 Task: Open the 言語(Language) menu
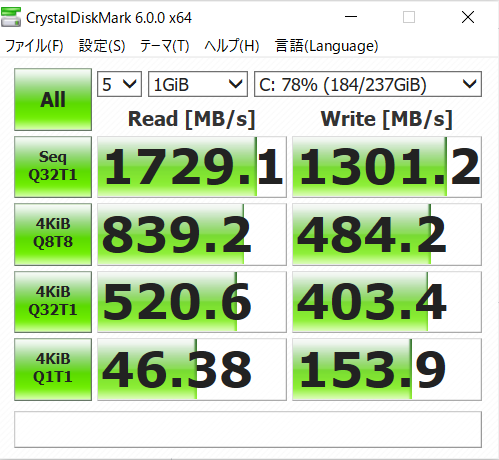pyautogui.click(x=327, y=46)
